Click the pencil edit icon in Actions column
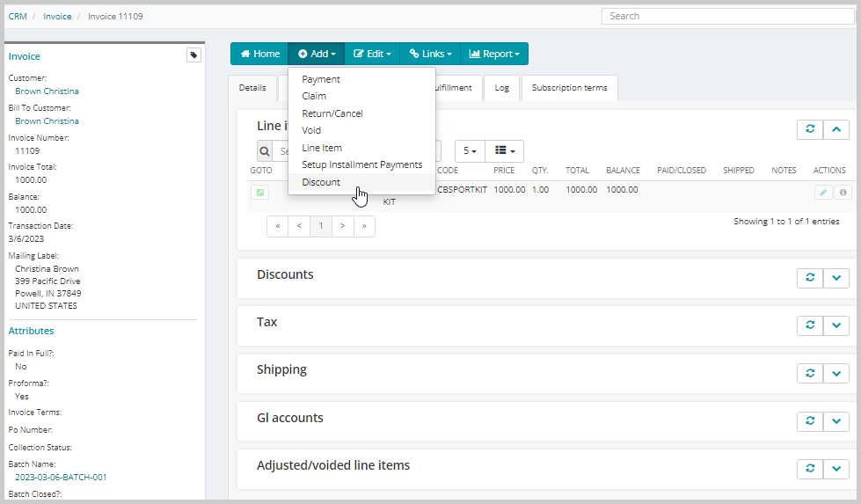The image size is (861, 504). point(822,192)
